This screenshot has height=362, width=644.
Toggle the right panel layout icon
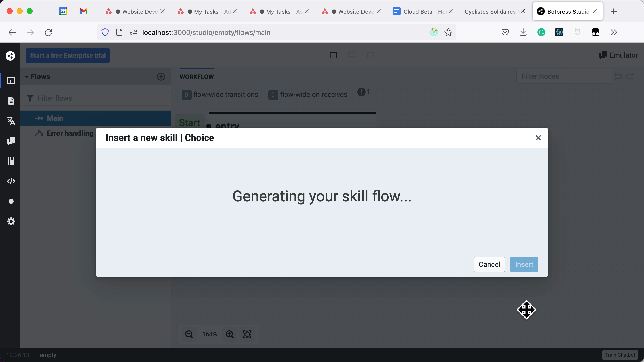(x=370, y=55)
